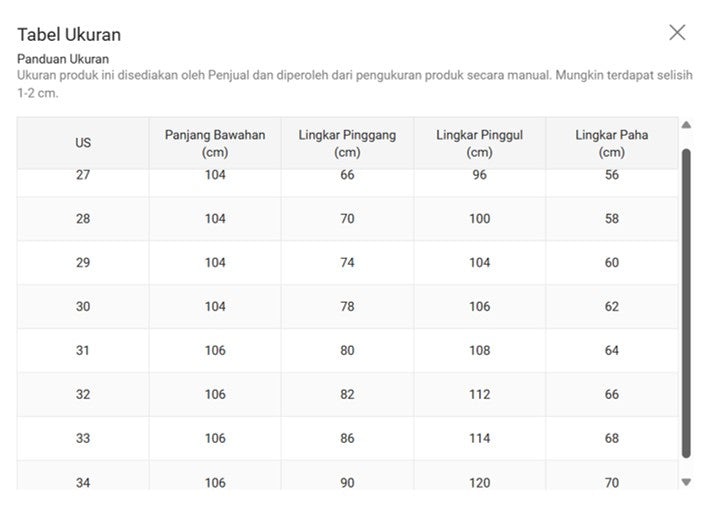Click the Panduan Ukuran heading

pos(63,59)
